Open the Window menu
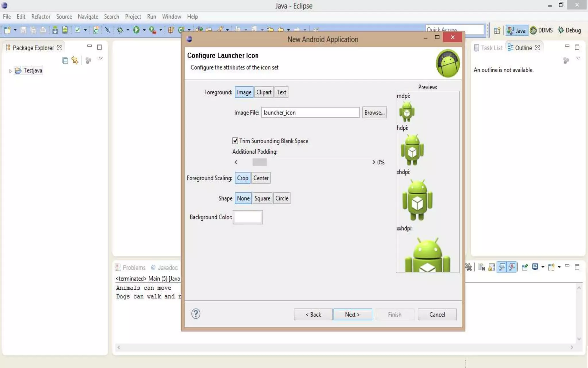The width and height of the screenshot is (588, 368). tap(171, 17)
